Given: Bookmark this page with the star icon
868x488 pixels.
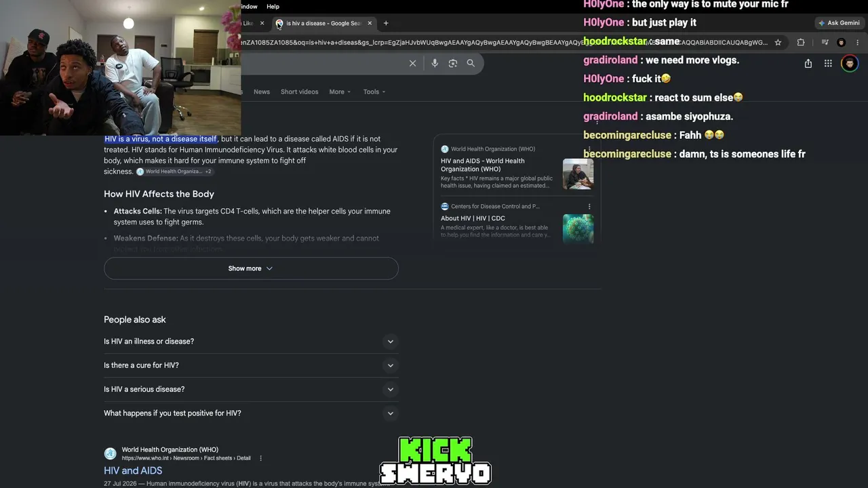Looking at the screenshot, I should tap(778, 42).
